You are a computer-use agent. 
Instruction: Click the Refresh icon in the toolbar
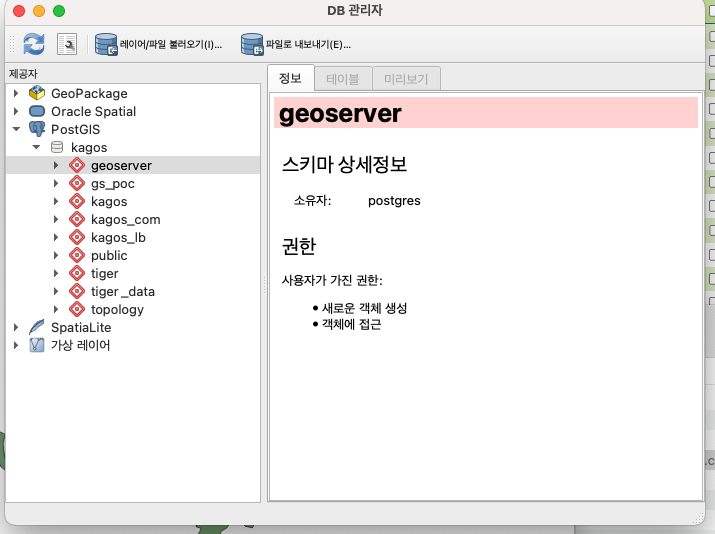click(34, 44)
